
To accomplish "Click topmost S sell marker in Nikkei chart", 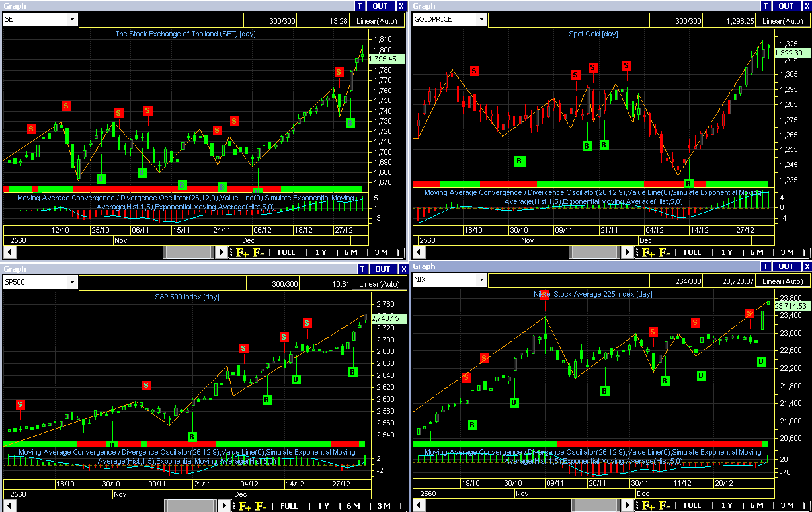I will click(545, 296).
